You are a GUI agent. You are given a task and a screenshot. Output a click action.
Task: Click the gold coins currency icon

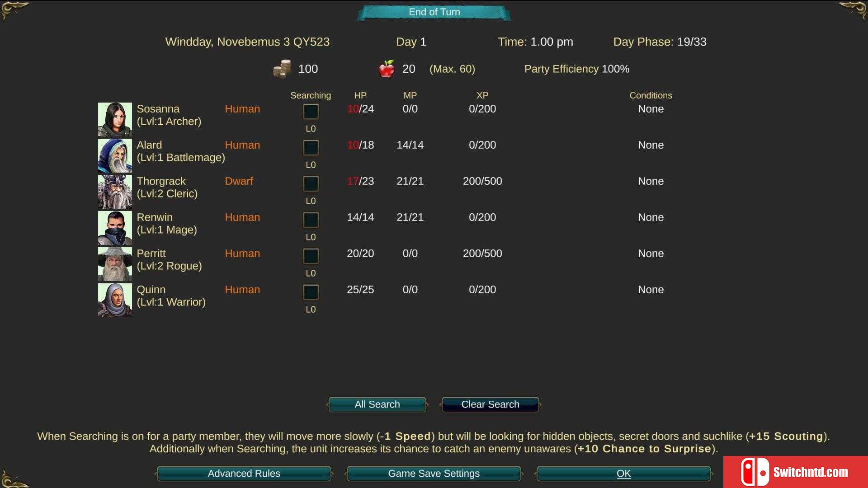(x=284, y=69)
